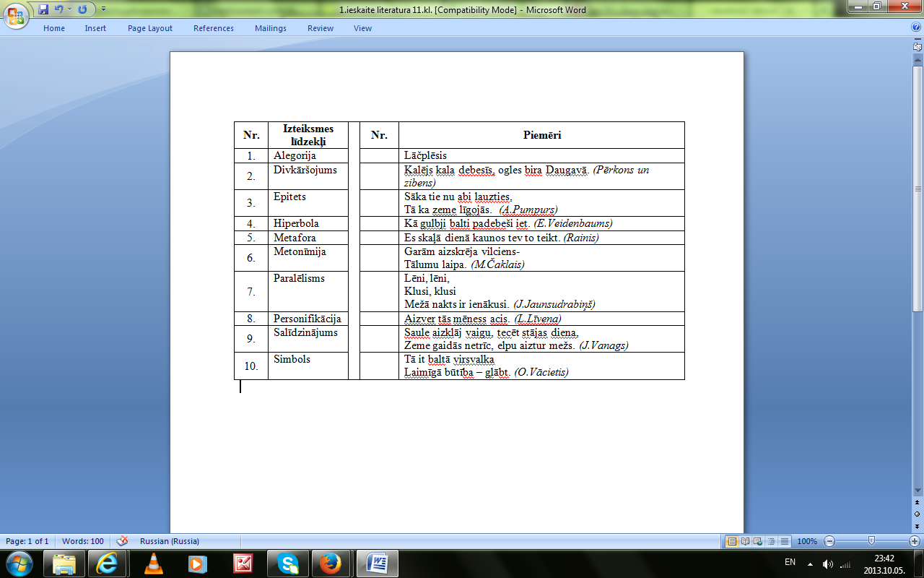Zoom out with the minus button
Viewport: 924px width, 578px height.
[829, 541]
